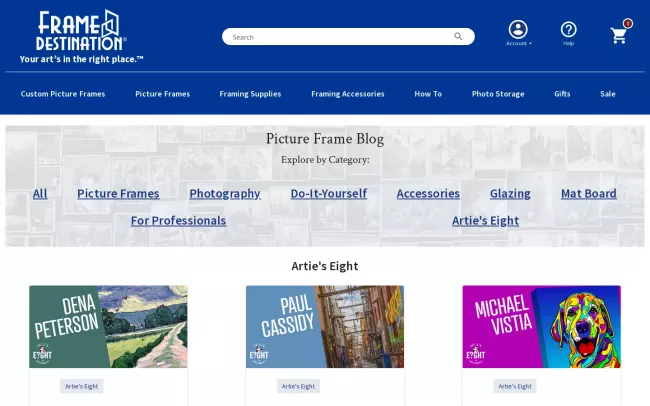Open Framing Supplies menu
This screenshot has width=650, height=406.
[250, 94]
